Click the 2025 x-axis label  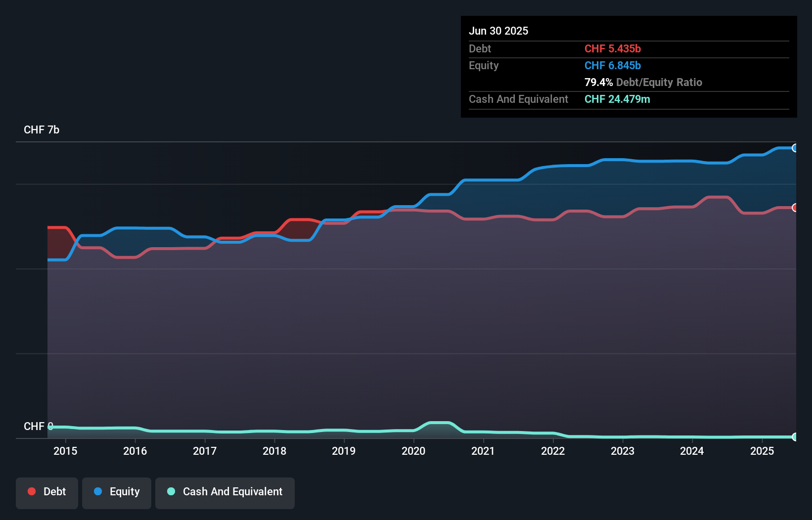[x=762, y=451]
